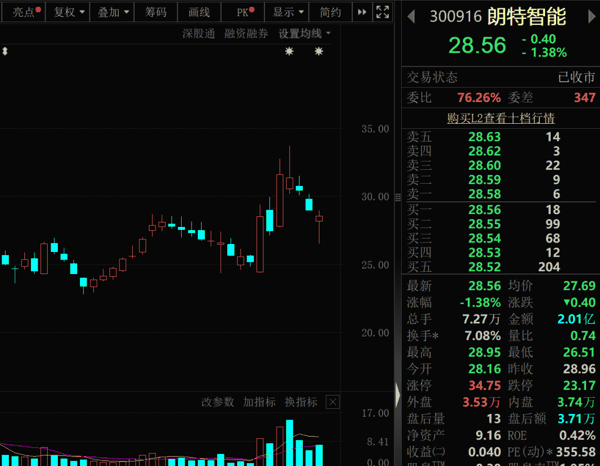Click 加指标 to add an indicator
Image resolution: width=600 pixels, height=466 pixels.
point(259,402)
